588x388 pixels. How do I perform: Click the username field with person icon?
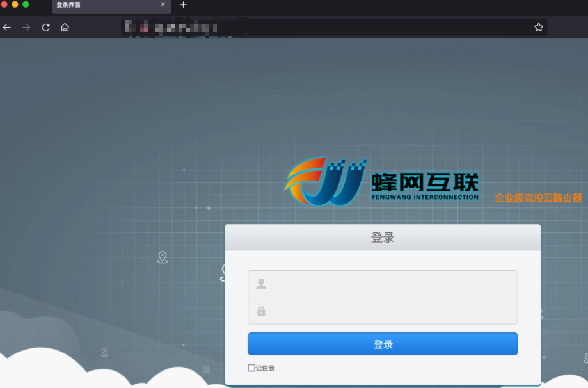(x=383, y=284)
